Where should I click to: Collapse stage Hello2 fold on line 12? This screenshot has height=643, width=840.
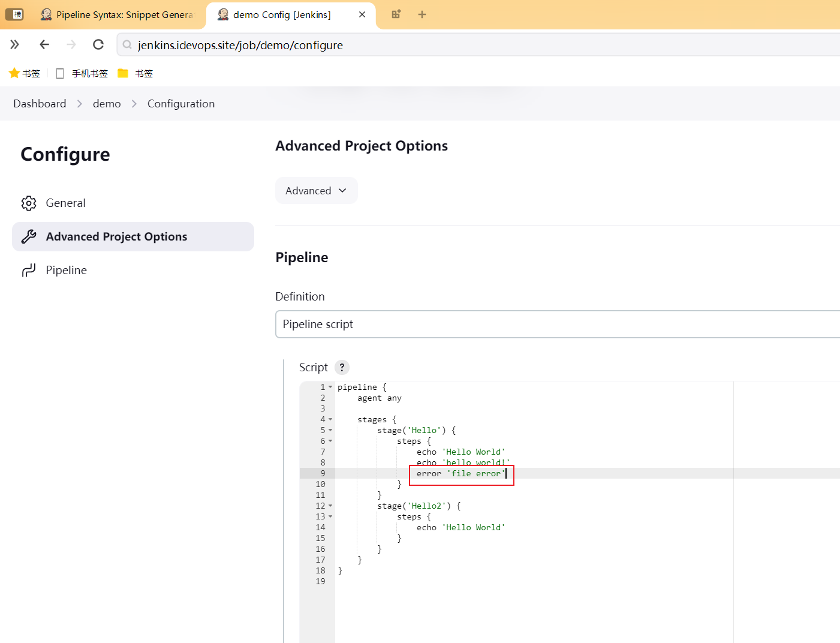click(x=330, y=506)
